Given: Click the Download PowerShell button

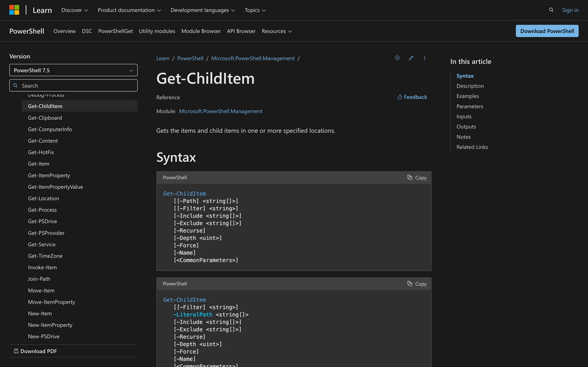Looking at the screenshot, I should [x=547, y=31].
